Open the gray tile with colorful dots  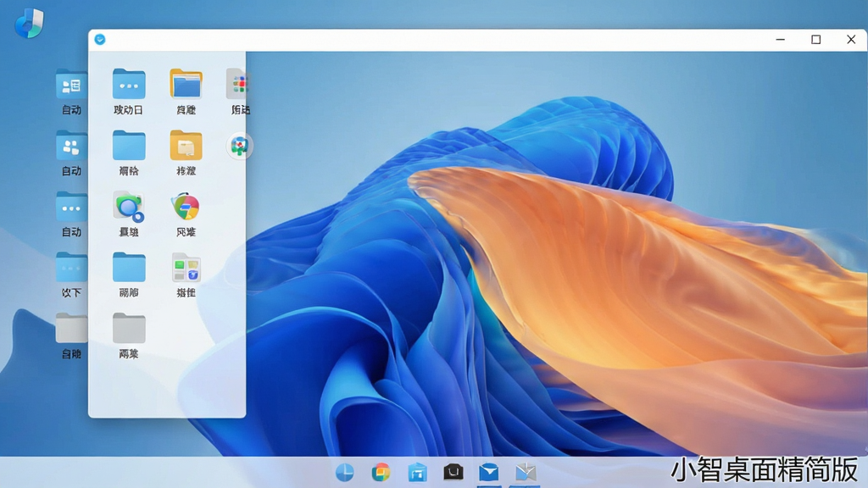click(238, 84)
